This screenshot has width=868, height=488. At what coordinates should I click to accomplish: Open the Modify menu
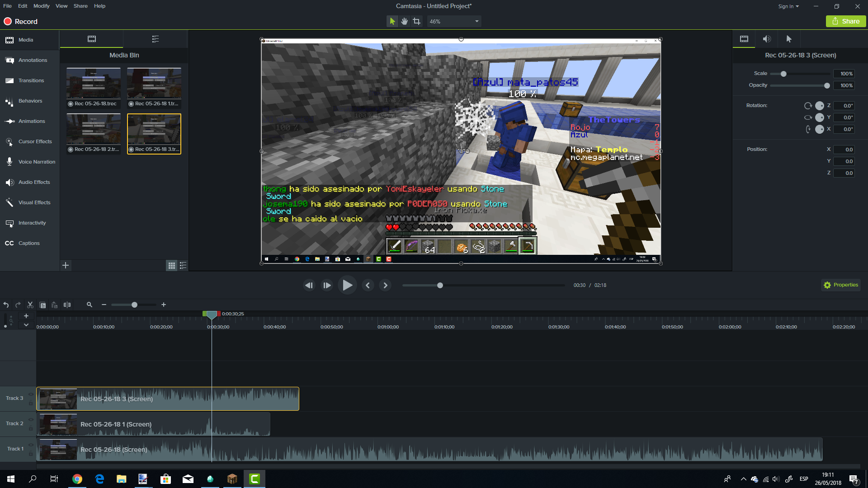pos(41,6)
